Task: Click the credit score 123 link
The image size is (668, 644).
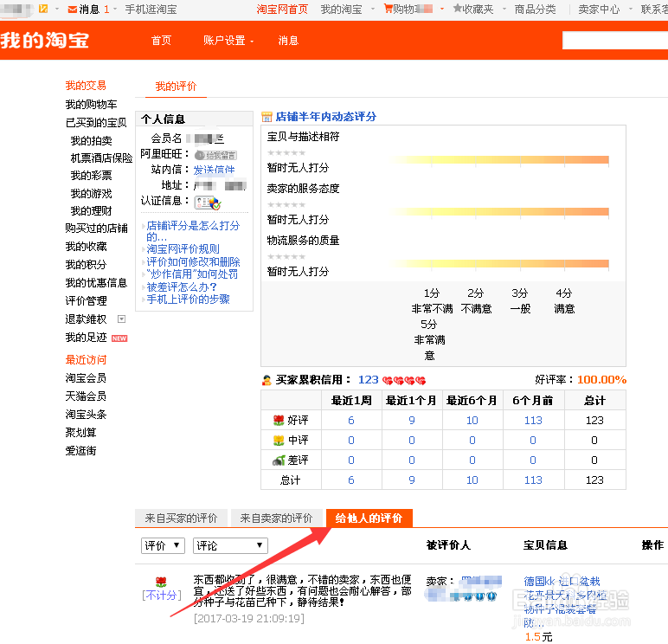Action: pos(369,380)
